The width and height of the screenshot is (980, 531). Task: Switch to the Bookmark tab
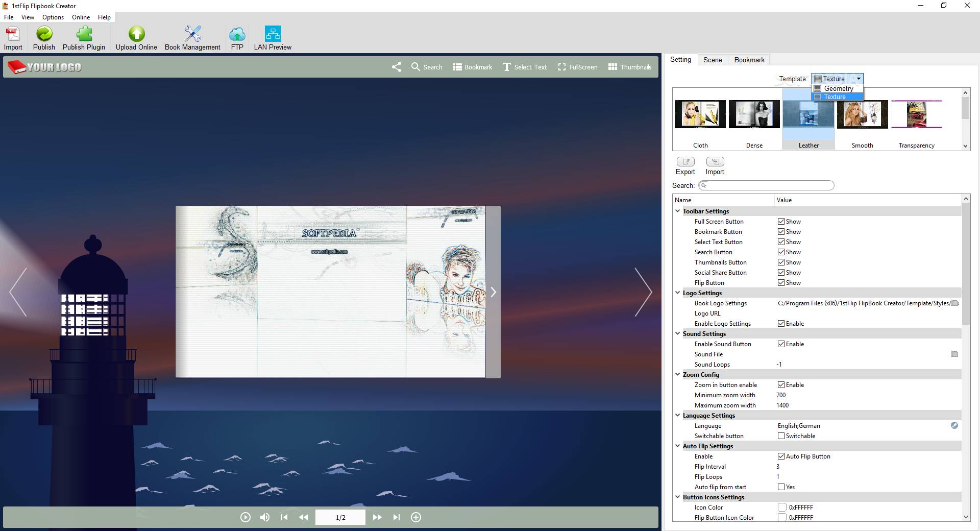(x=749, y=60)
